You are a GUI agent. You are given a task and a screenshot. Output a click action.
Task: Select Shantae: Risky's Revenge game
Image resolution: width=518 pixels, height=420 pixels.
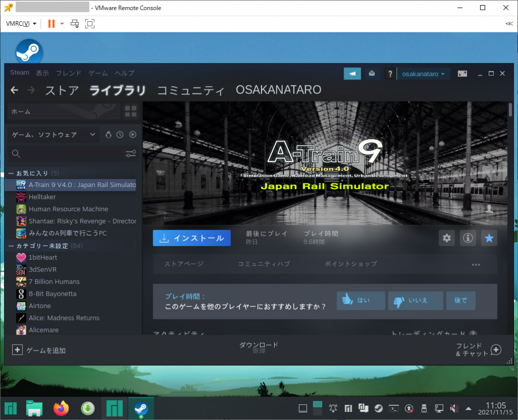coord(70,221)
